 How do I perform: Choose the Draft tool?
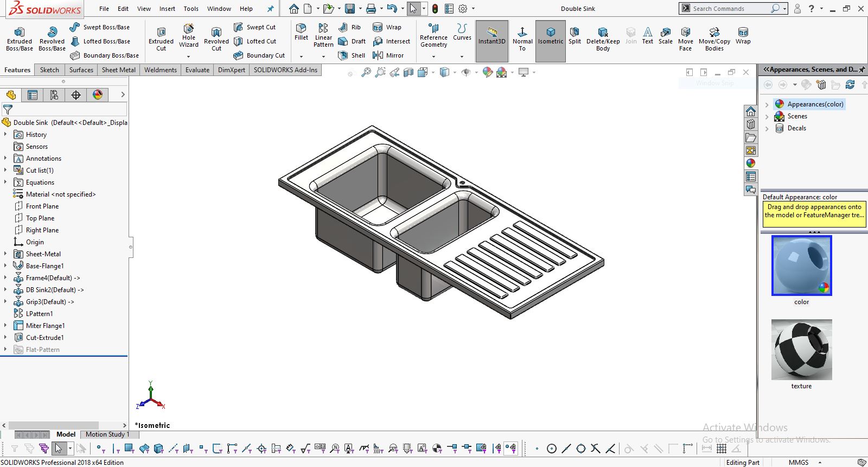pos(352,41)
